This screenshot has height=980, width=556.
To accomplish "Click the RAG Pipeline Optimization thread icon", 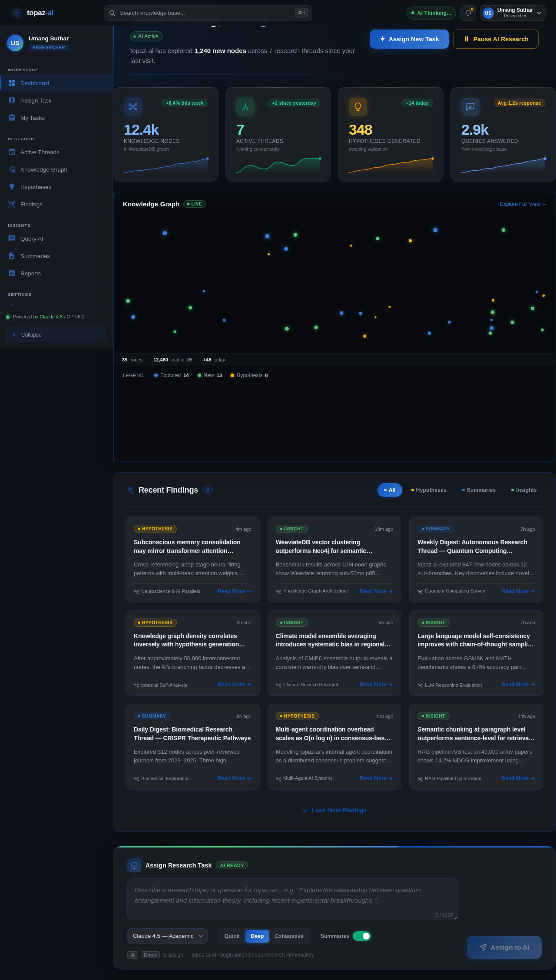I will (420, 779).
